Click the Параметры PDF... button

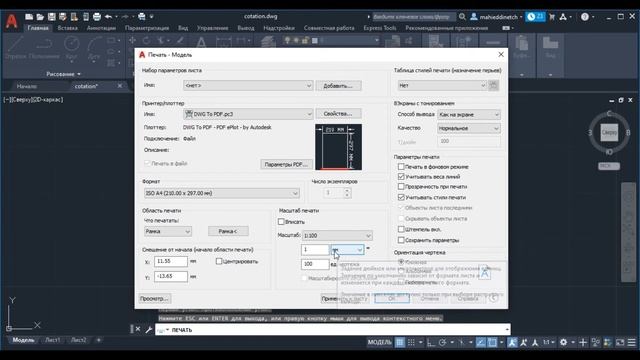[x=286, y=164]
